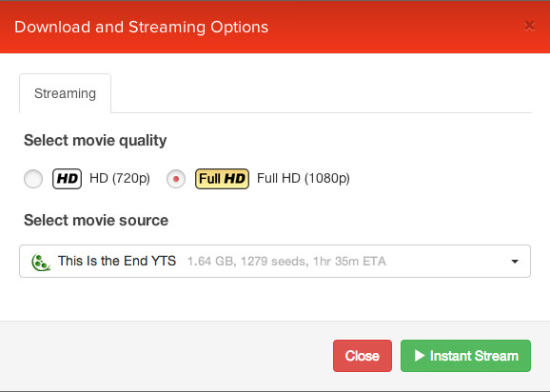
Task: Click the Full HD (1080p) text label
Action: click(304, 179)
